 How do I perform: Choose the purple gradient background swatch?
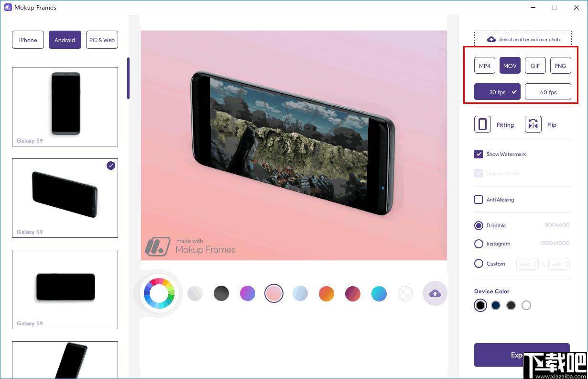pos(248,293)
